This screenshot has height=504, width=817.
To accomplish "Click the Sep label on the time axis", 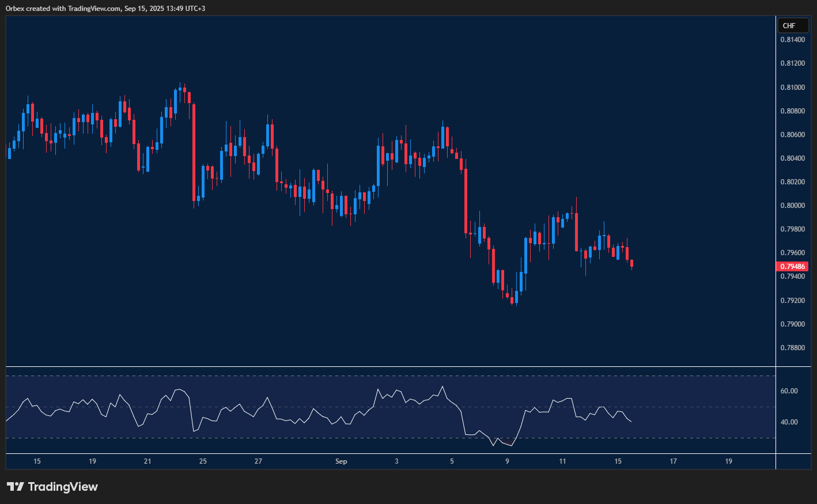I will (341, 461).
